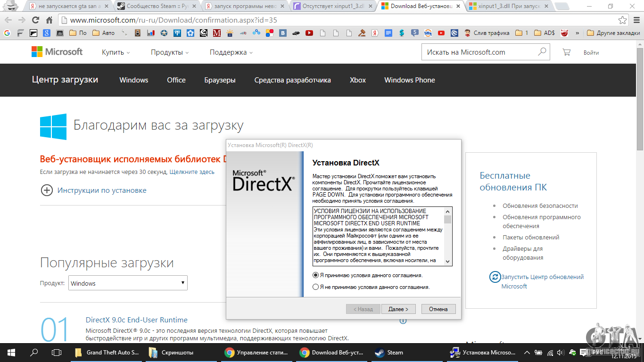Open Управление стати... Chrome taskbar item
The width and height of the screenshot is (644, 362).
pos(257,352)
